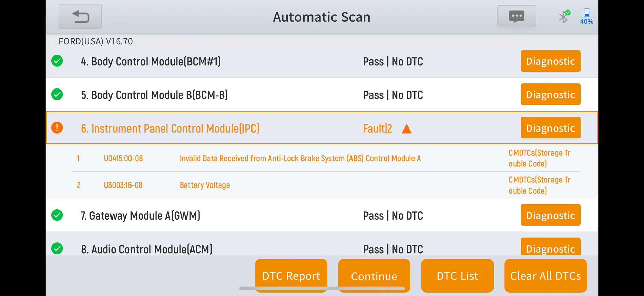Open DTC U3003:16-08 Battery Voltage entry
Image resolution: width=644 pixels, height=296 pixels.
point(325,185)
